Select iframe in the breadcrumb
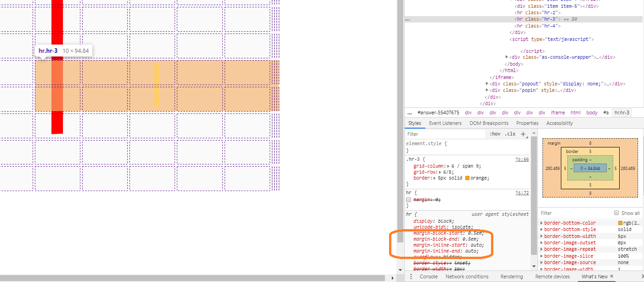 click(558, 113)
